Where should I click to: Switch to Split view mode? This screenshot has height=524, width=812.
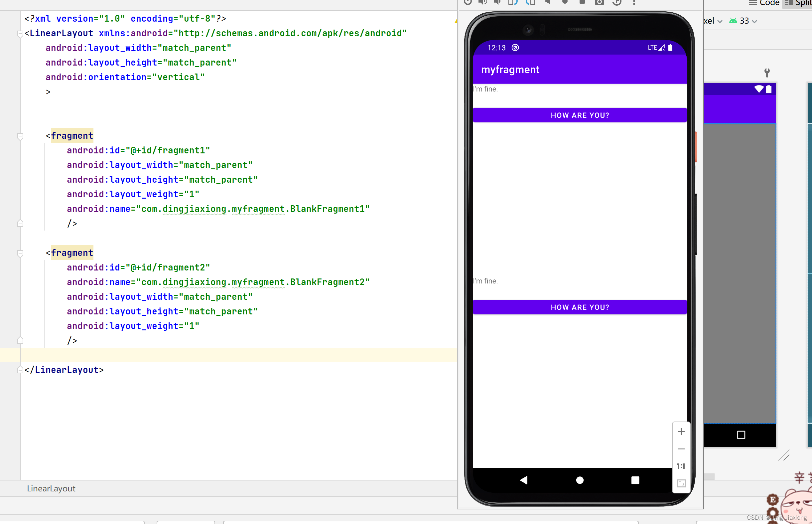798,3
